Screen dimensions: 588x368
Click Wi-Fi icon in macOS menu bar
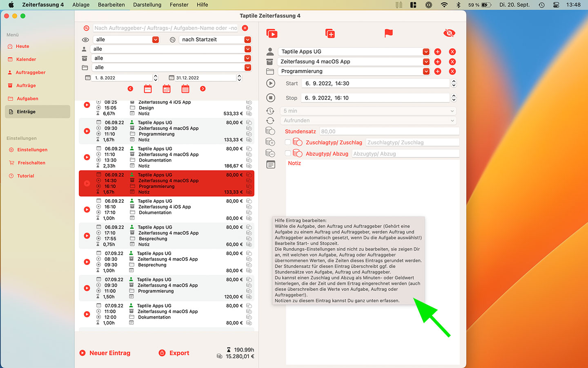[x=444, y=5]
